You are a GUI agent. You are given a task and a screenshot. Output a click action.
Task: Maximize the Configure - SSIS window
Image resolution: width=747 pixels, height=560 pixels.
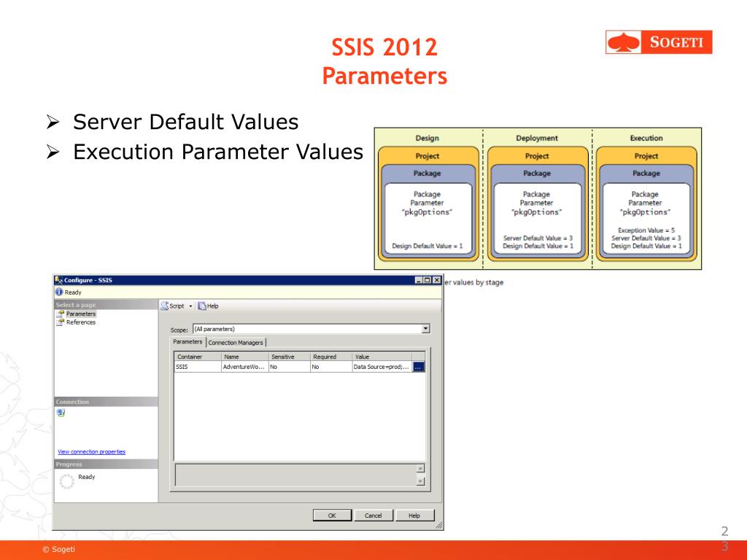(427, 280)
